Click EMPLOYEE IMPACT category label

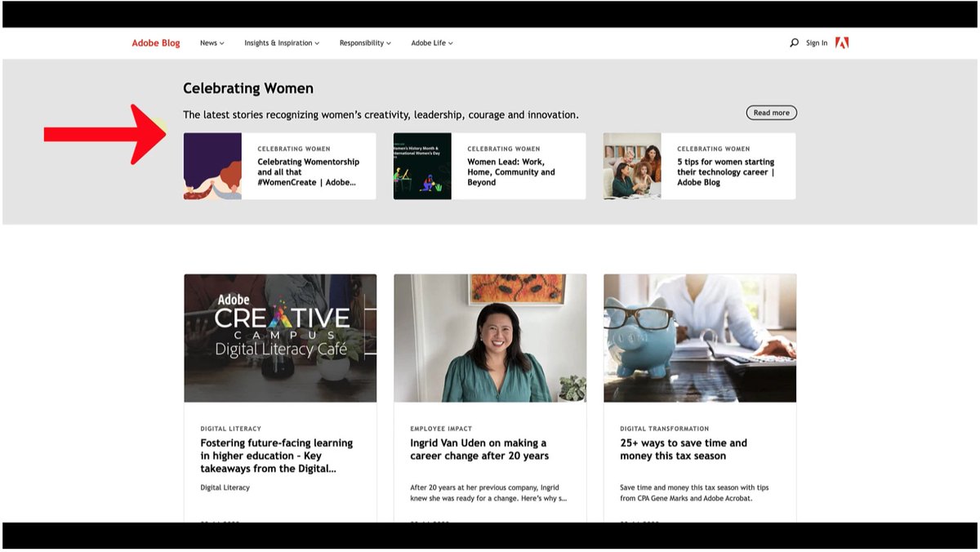click(441, 429)
